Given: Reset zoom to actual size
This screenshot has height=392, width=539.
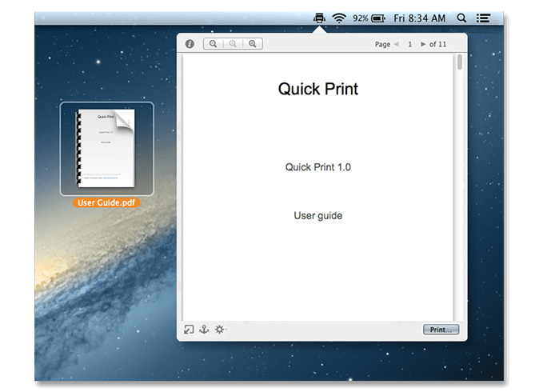Looking at the screenshot, I should 233,44.
